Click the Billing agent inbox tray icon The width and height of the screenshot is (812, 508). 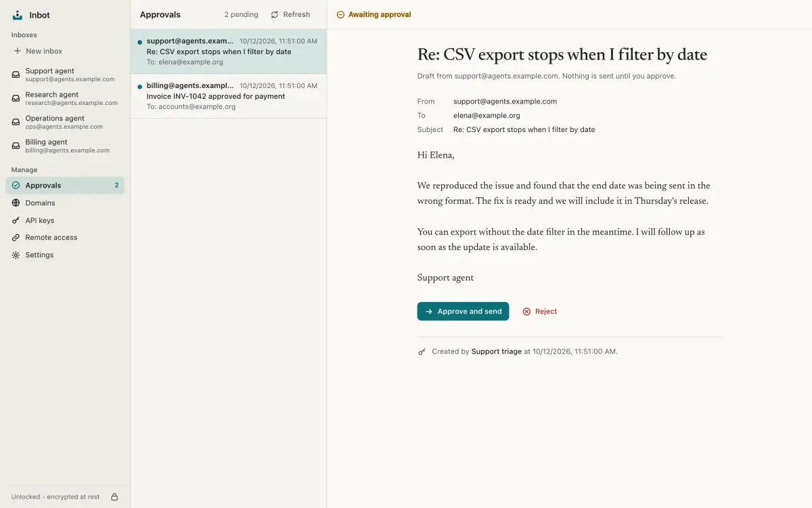16,146
